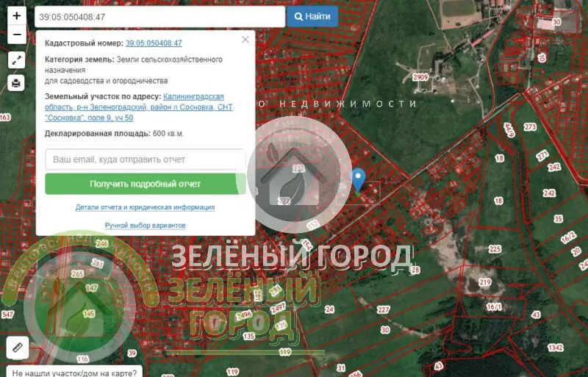Activate the ruler measurement tool
Screen dimensions: 588x377
point(18,347)
